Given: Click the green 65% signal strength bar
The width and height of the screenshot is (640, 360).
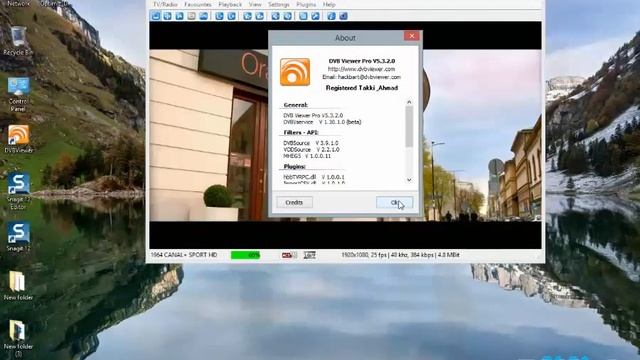Looking at the screenshot, I should coord(245,255).
